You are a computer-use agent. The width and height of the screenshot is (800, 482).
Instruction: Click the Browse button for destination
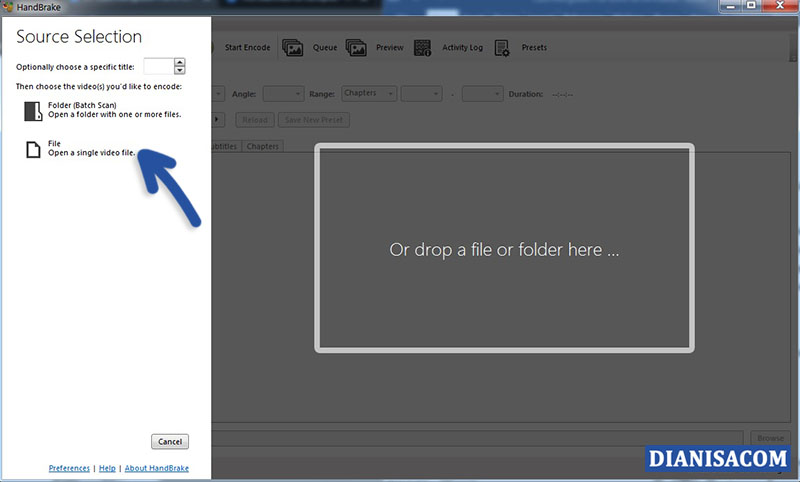pos(770,438)
